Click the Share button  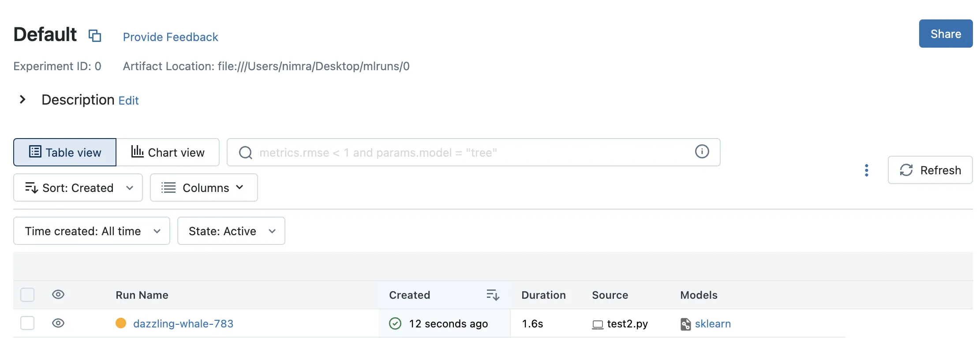coord(945,34)
